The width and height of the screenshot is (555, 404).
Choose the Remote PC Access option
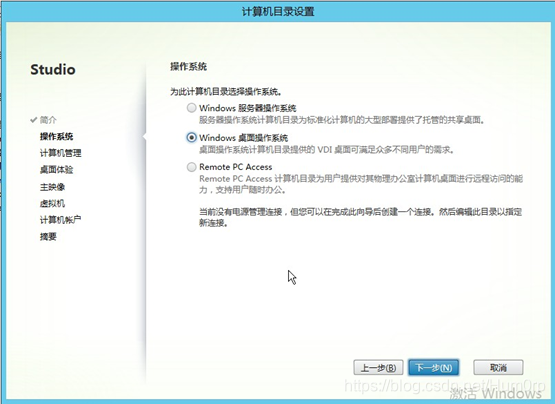click(x=191, y=167)
